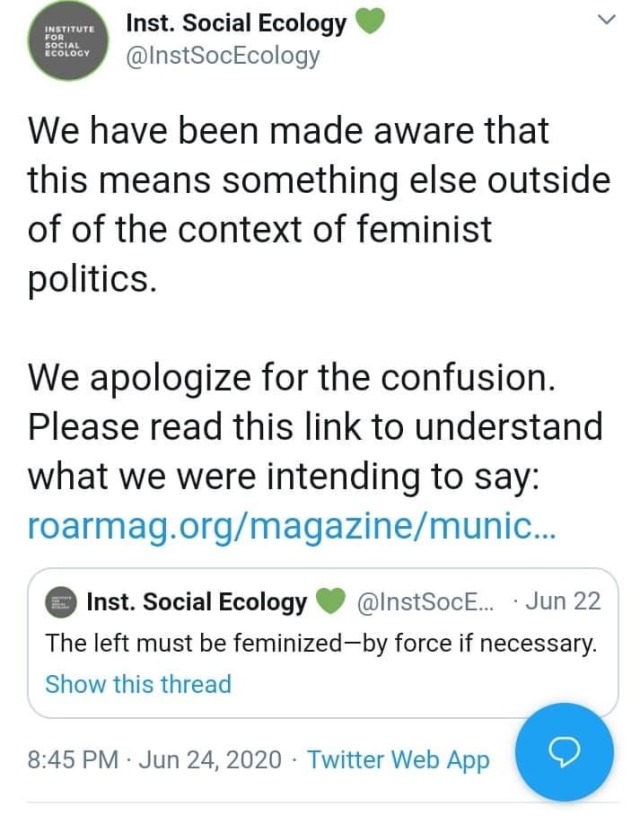The width and height of the screenshot is (640, 824).
Task: Click the blue reply speech bubble button
Action: pyautogui.click(x=567, y=751)
